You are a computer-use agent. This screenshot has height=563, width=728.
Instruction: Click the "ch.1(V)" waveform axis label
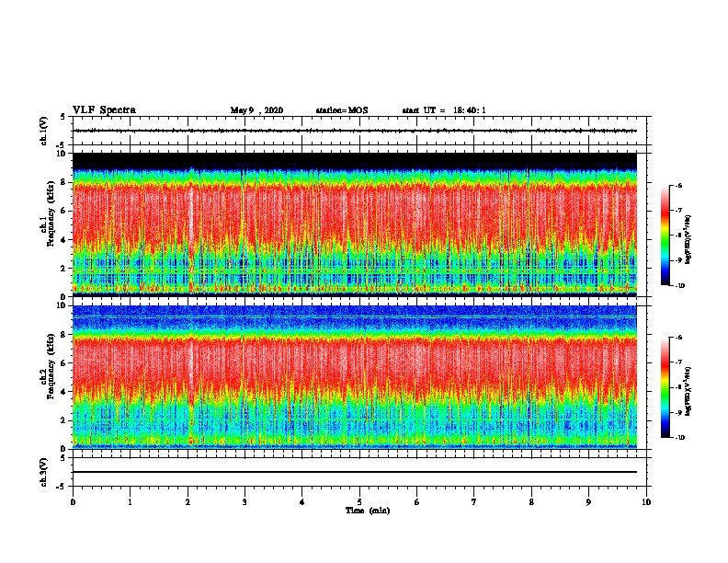pos(43,131)
